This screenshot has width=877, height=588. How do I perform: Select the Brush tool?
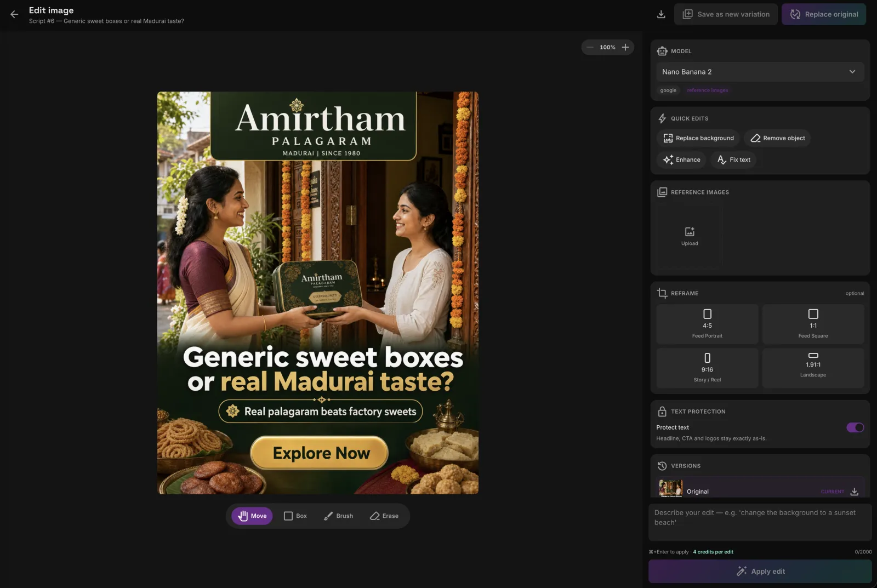pos(338,516)
